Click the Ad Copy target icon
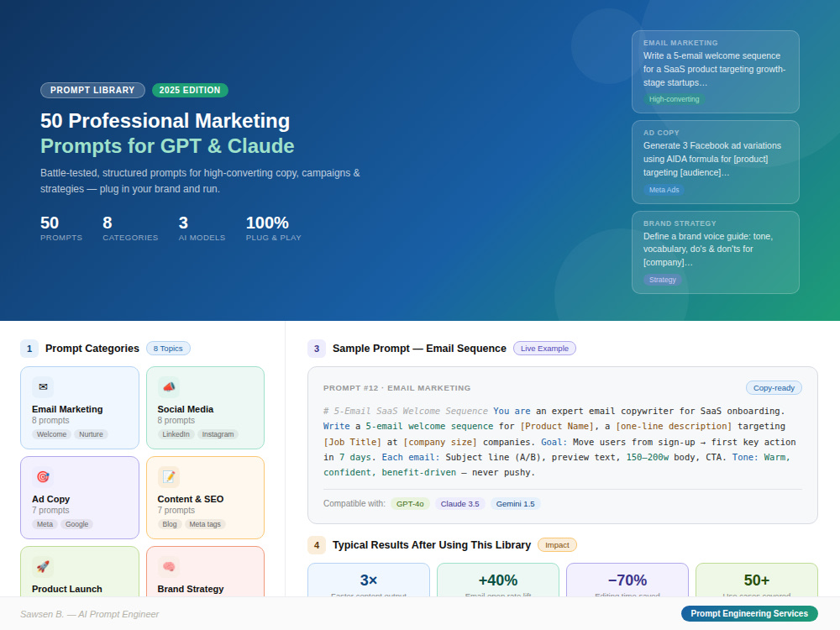840x630 pixels. pos(43,477)
